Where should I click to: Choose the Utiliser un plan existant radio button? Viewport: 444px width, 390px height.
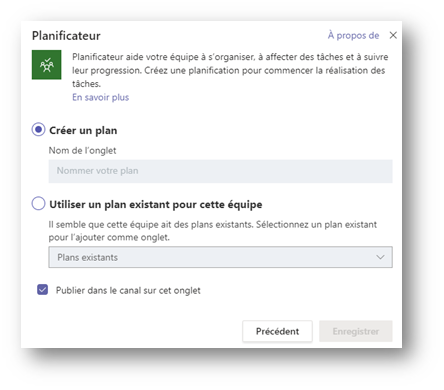pos(38,203)
